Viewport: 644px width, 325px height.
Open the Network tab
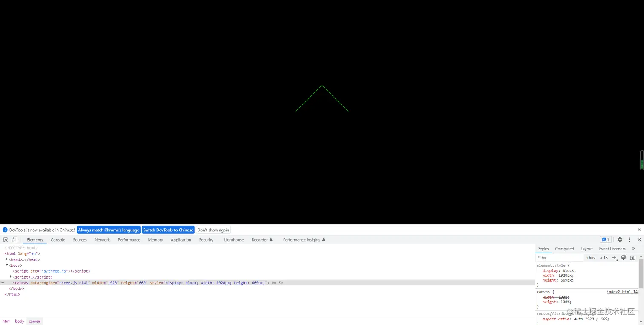coord(102,240)
